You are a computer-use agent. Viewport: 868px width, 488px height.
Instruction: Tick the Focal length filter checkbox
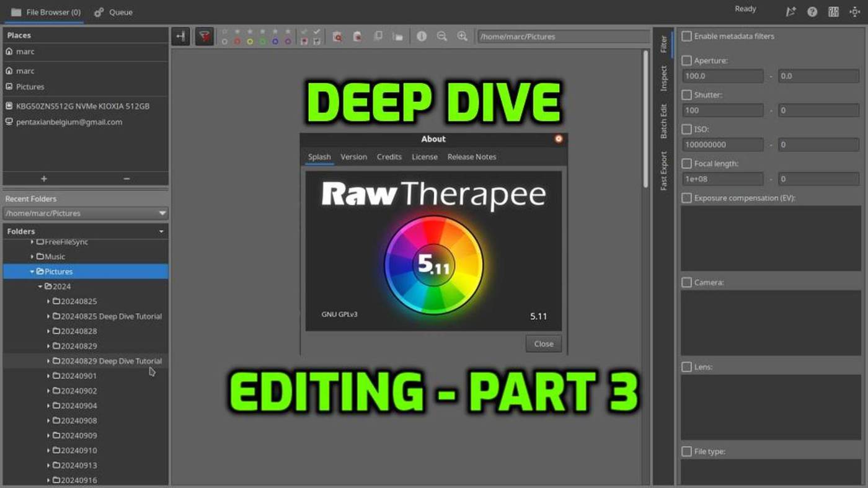(x=686, y=164)
